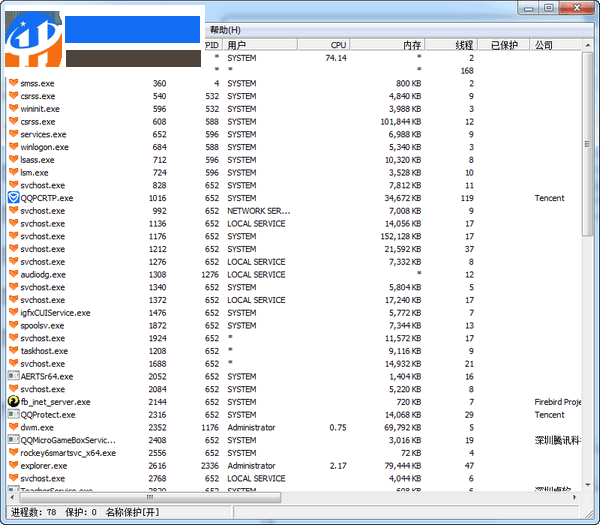
Task: Click the igfxCUIService.exe process icon
Action: pos(13,312)
